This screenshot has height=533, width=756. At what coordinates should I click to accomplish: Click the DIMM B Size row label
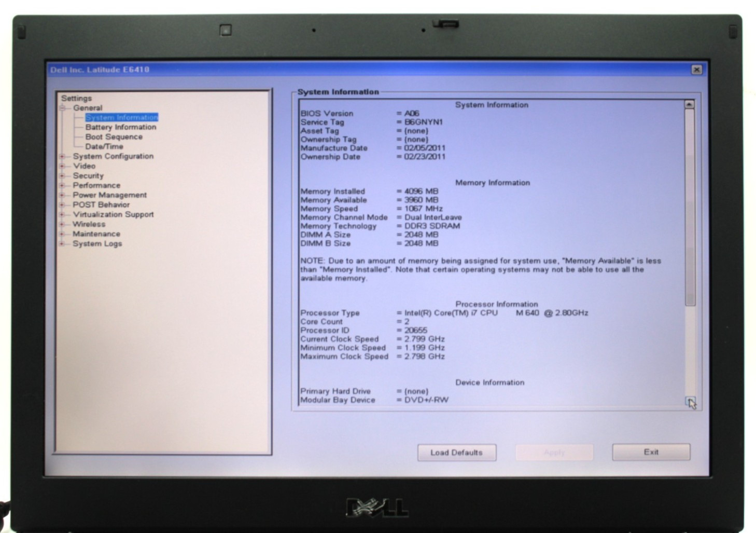click(326, 243)
